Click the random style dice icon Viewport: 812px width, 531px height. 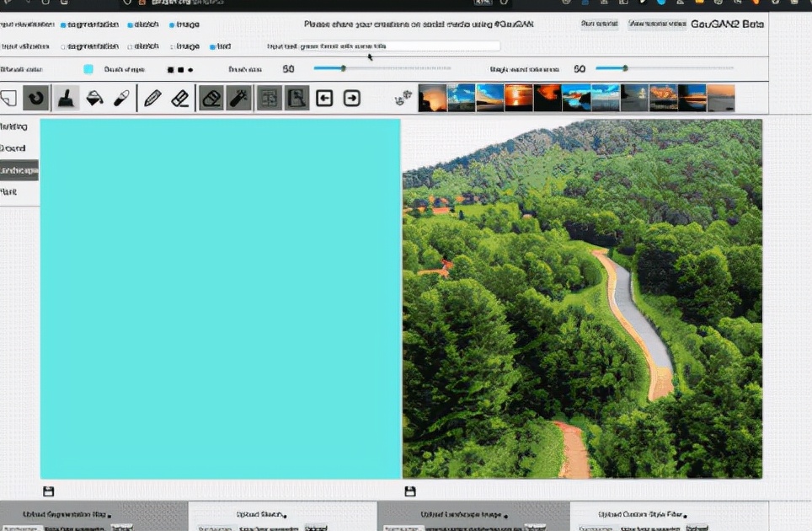click(403, 99)
